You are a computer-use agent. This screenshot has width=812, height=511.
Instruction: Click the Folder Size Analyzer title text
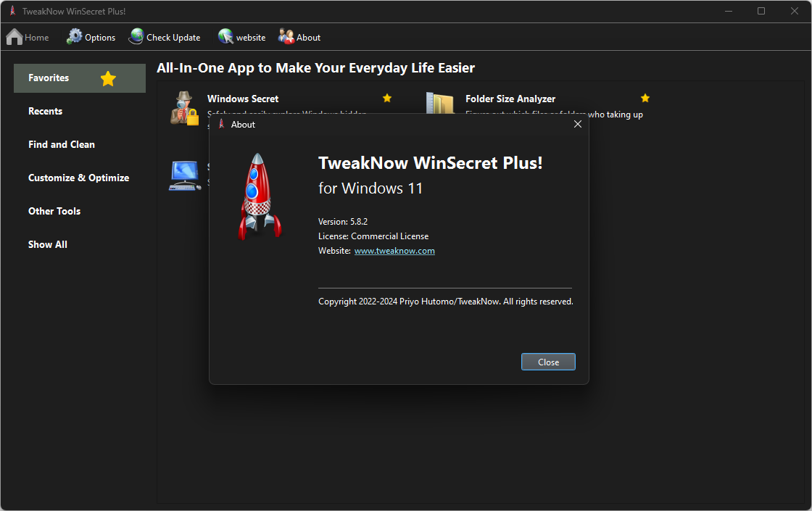[x=510, y=99]
